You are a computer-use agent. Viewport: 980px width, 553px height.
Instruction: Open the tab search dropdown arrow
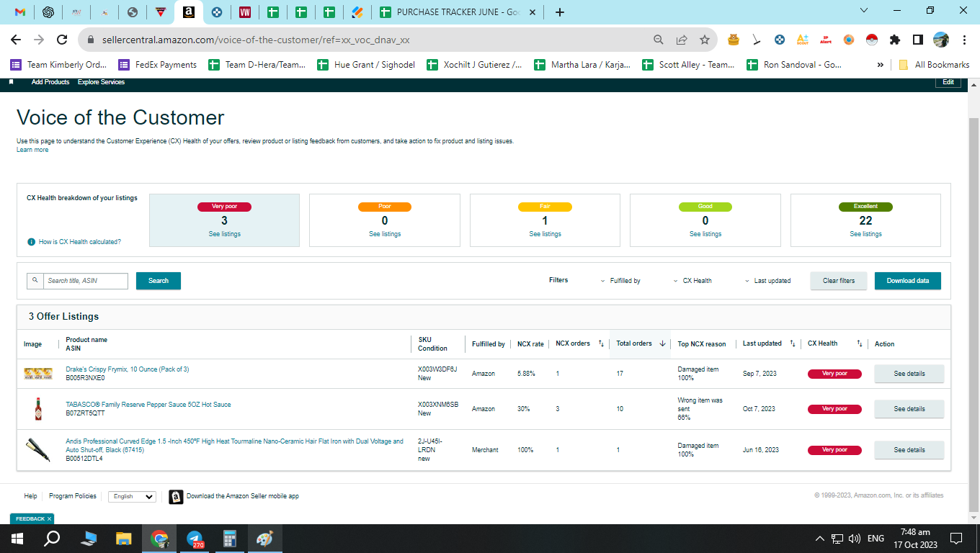[x=865, y=10]
